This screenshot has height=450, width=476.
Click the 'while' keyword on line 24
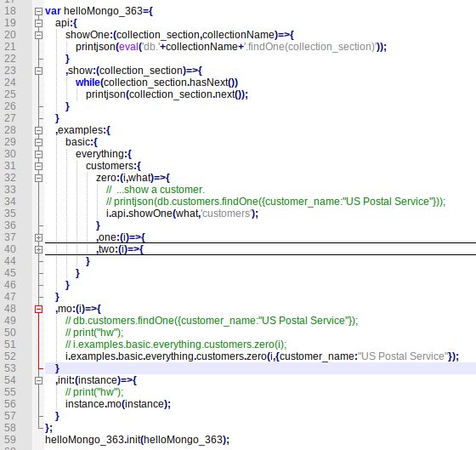(x=88, y=83)
